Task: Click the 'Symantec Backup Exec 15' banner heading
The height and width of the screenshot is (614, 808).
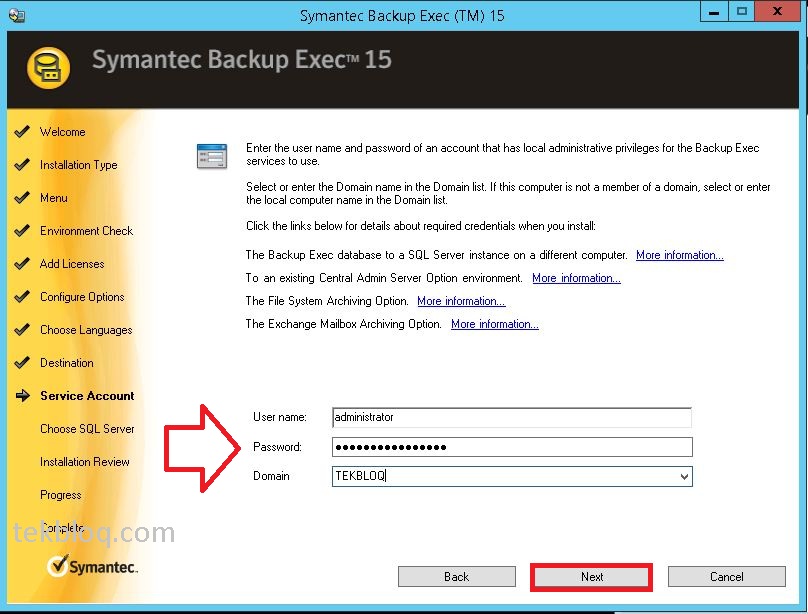Action: pos(242,60)
